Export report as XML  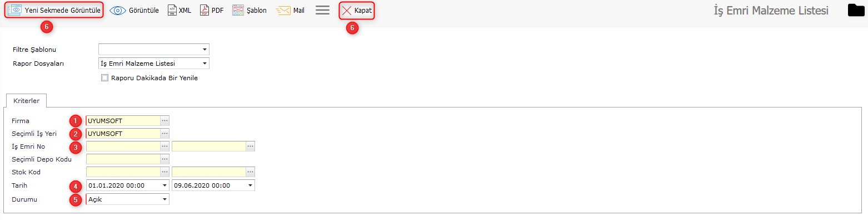pos(179,10)
